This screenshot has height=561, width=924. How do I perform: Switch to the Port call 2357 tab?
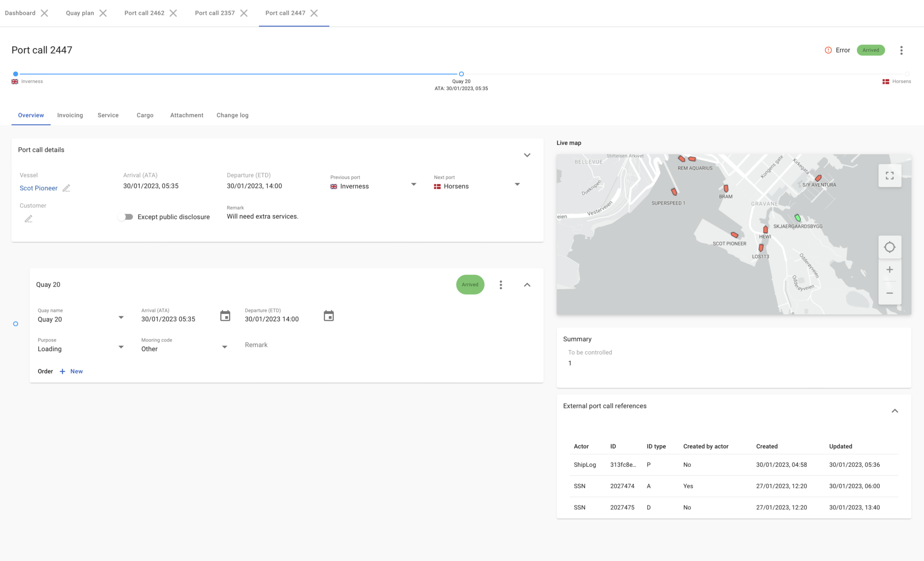[x=215, y=13]
